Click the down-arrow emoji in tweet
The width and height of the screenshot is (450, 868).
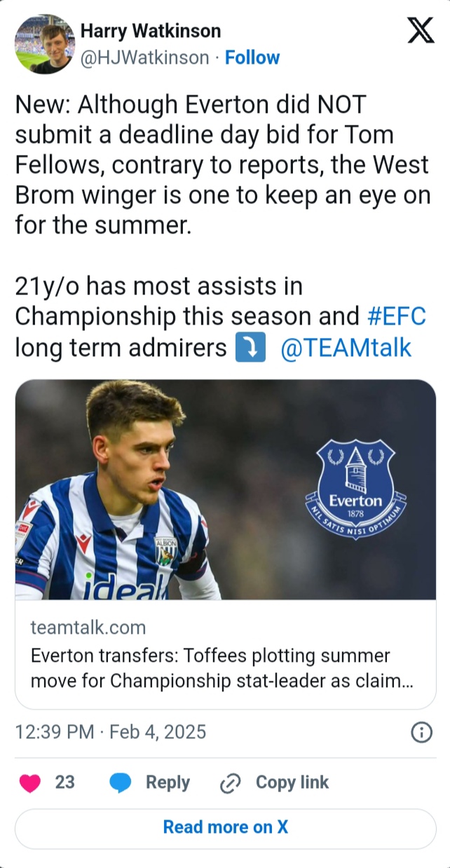[x=250, y=348]
